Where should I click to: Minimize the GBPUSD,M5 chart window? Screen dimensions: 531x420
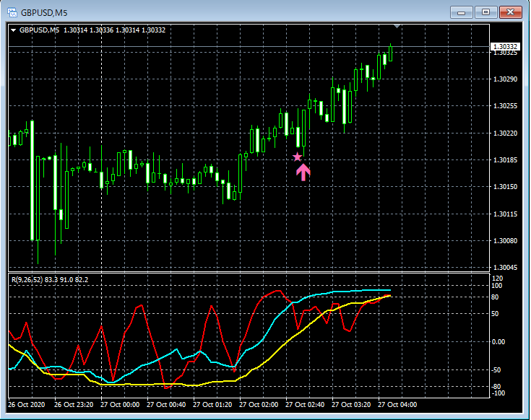pyautogui.click(x=461, y=12)
